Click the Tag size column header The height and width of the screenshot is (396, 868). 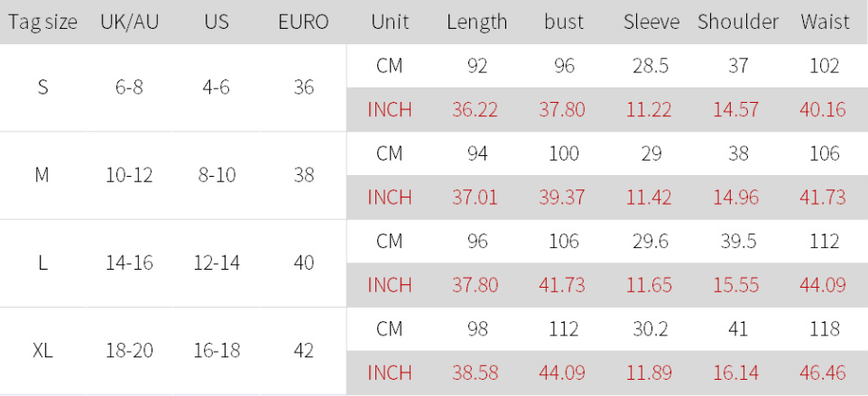click(x=42, y=23)
